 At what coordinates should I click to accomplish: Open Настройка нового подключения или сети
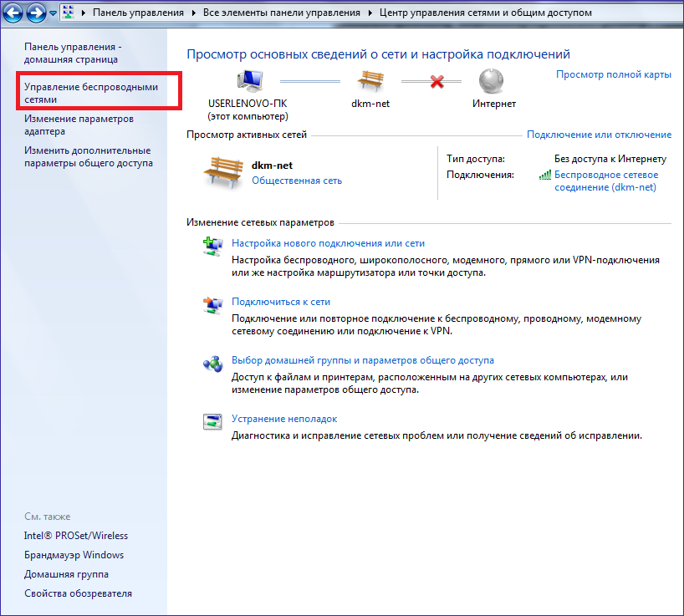pyautogui.click(x=328, y=243)
